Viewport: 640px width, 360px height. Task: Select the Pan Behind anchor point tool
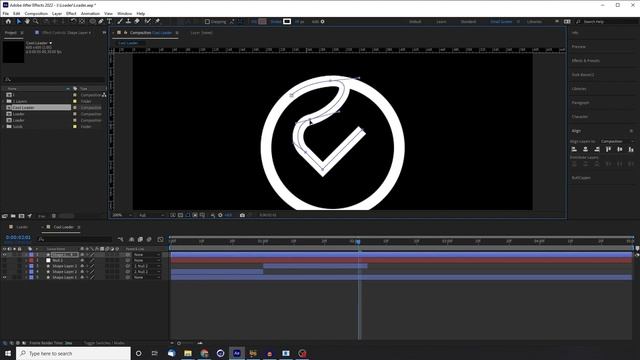pyautogui.click(x=82, y=21)
